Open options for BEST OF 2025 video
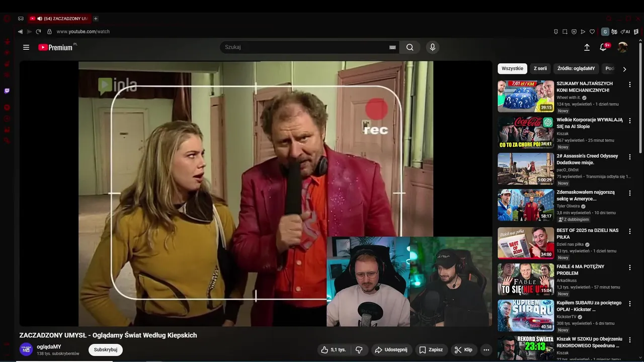Screen dimensions: 644x362 [x=630, y=231]
